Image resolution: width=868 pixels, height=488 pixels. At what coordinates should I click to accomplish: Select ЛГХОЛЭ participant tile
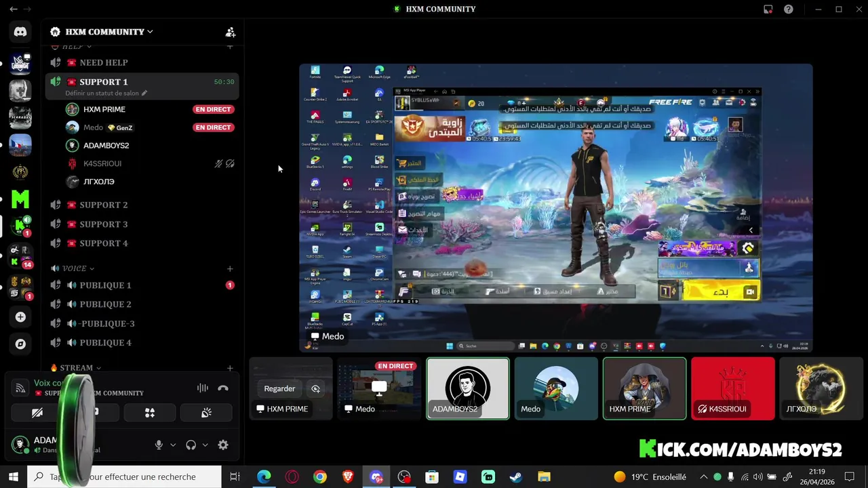pos(821,389)
